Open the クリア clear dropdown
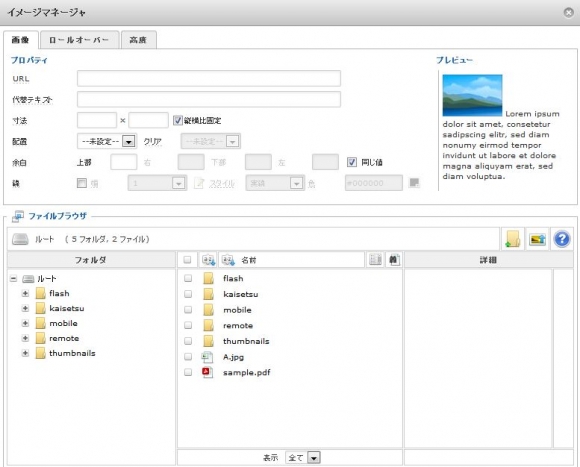 pos(210,141)
